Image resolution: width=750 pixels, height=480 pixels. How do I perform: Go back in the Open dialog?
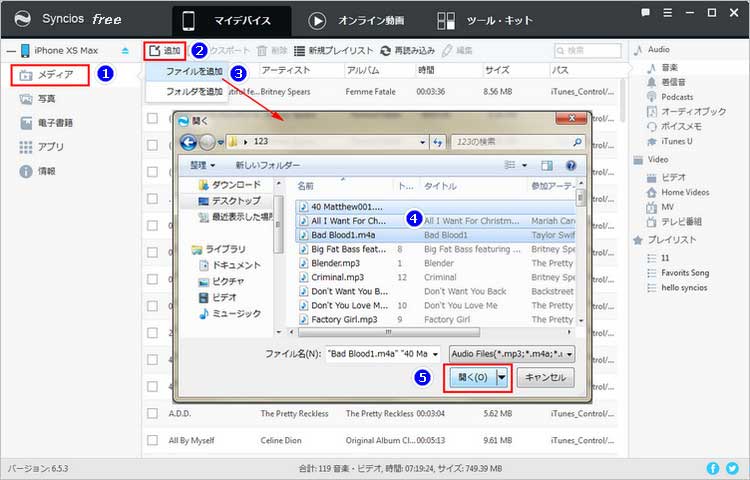(188, 142)
